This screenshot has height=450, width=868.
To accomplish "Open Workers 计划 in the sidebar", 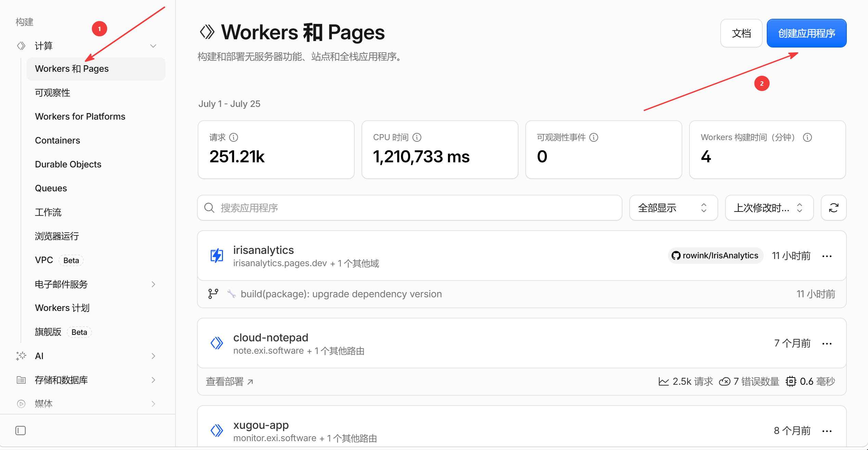I will 62,308.
